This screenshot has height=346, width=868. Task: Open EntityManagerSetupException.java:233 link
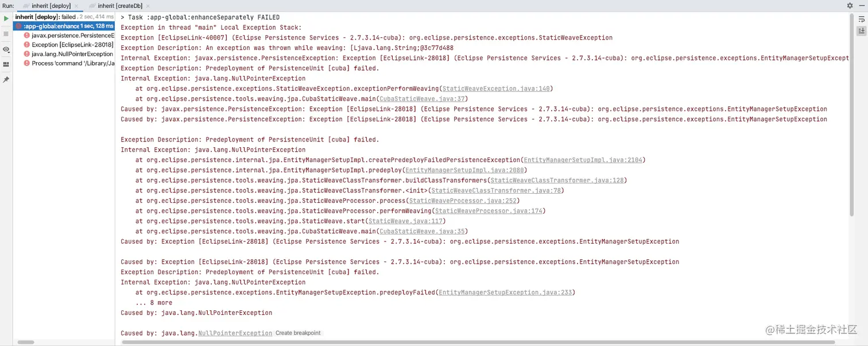tap(505, 293)
